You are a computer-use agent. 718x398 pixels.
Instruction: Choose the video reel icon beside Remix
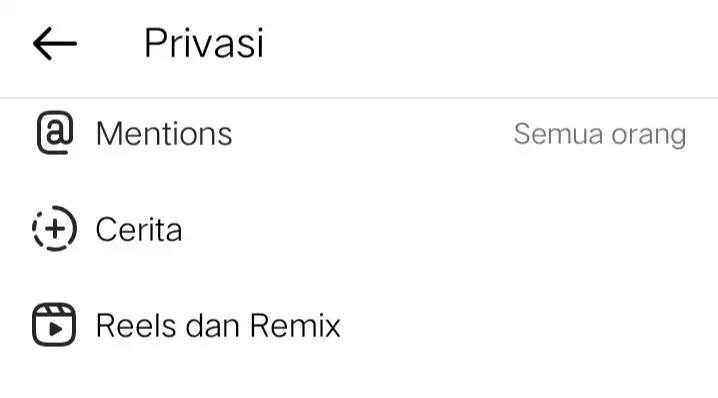[x=54, y=324]
